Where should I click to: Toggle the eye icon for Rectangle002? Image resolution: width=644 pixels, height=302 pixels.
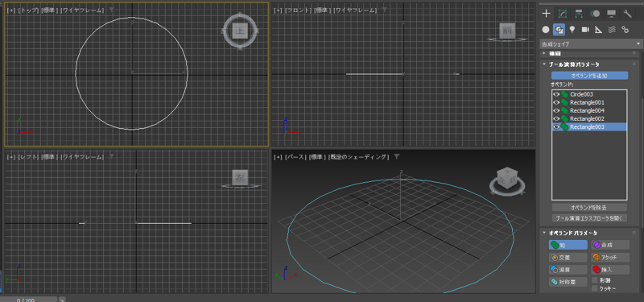coord(556,118)
